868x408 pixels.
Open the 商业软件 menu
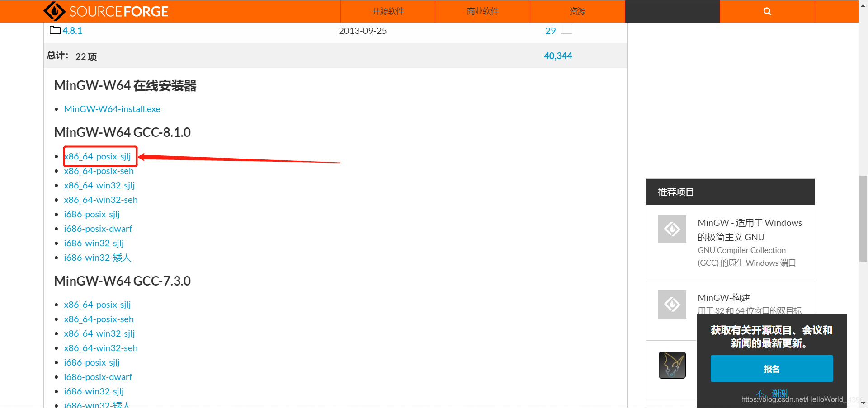point(483,11)
